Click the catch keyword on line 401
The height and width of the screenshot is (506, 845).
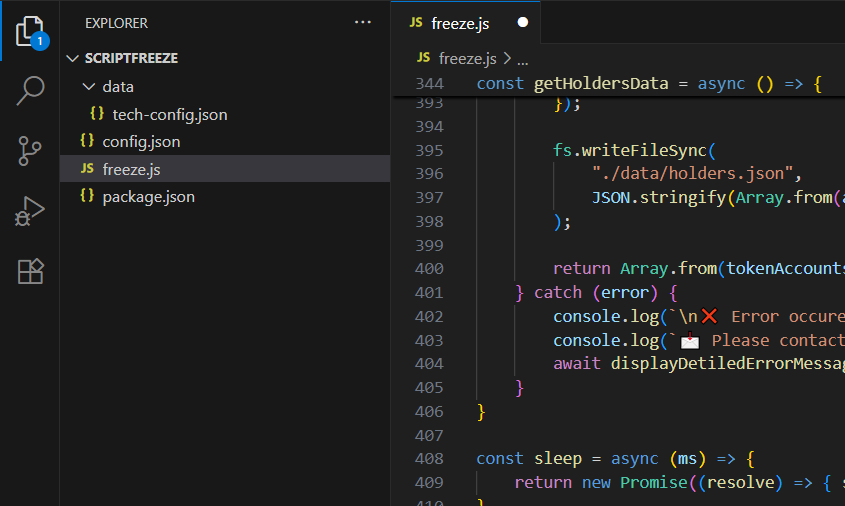[558, 293]
